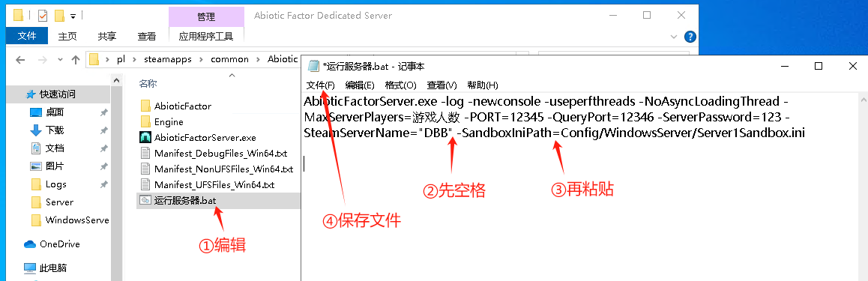This screenshot has width=868, height=281.
Task: Select Manifest_DebugFiles_Win64.txt file
Action: 214,153
